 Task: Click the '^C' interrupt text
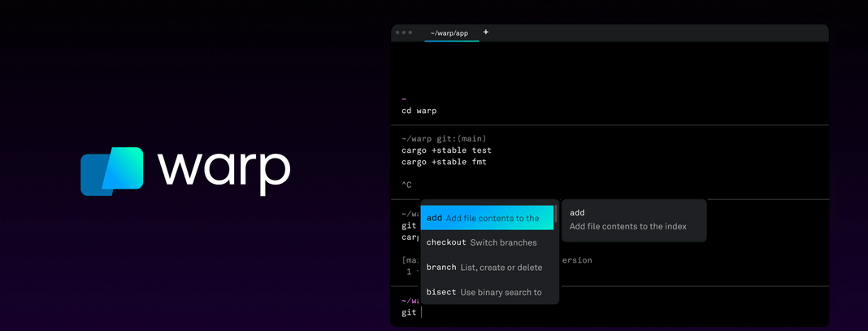coord(406,185)
